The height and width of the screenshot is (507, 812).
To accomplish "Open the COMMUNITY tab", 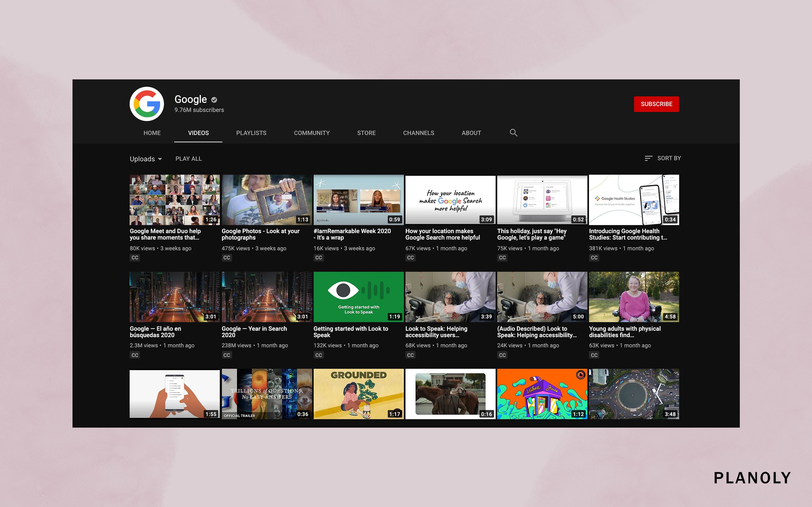I will tap(311, 133).
